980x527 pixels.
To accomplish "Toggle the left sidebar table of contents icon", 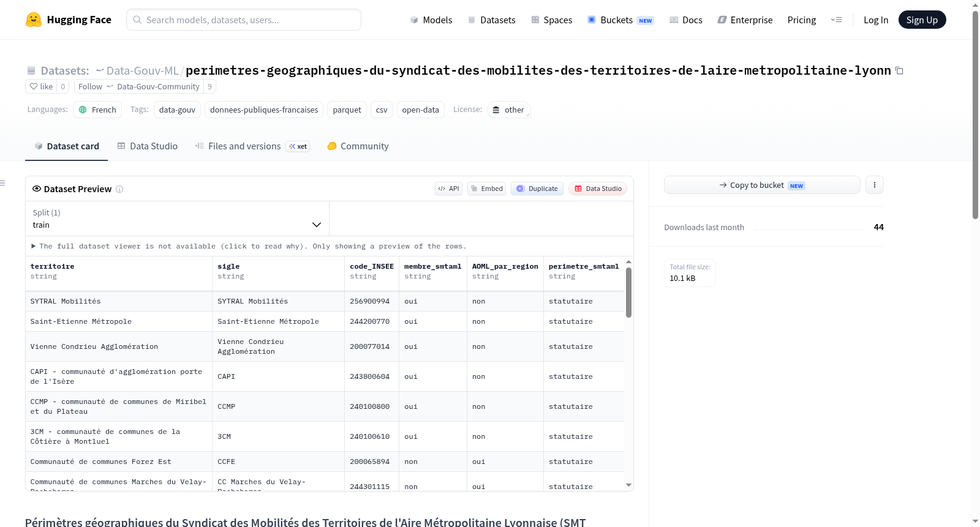I will tap(3, 183).
